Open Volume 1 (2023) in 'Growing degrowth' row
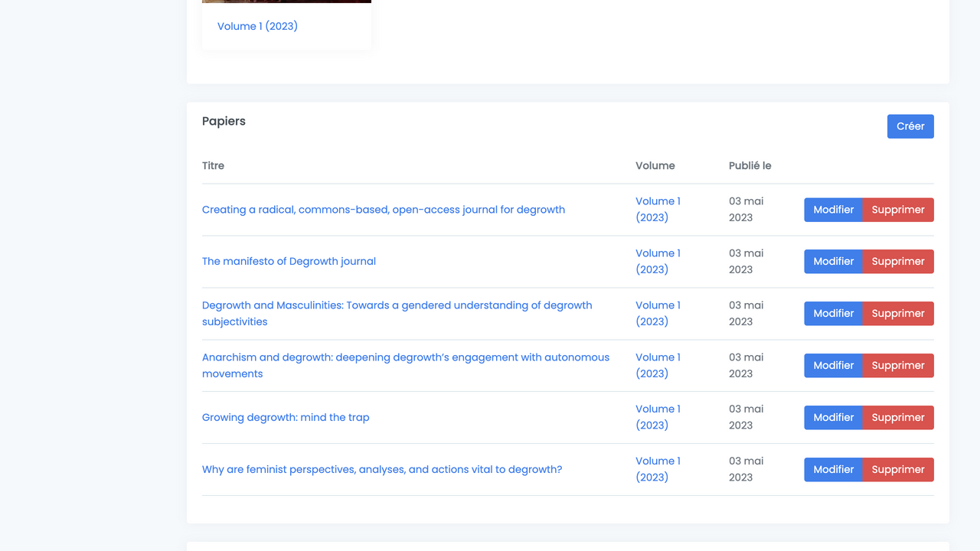980x551 pixels. [657, 417]
